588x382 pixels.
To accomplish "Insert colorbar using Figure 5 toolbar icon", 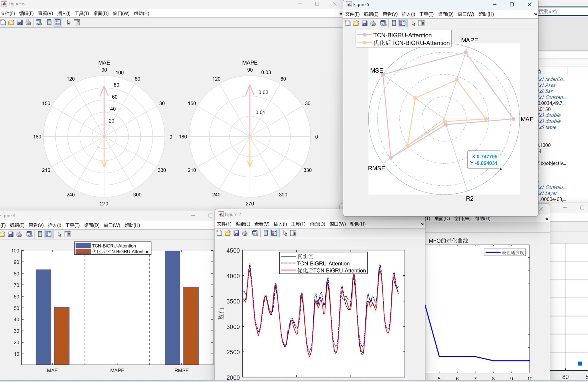I will point(394,23).
